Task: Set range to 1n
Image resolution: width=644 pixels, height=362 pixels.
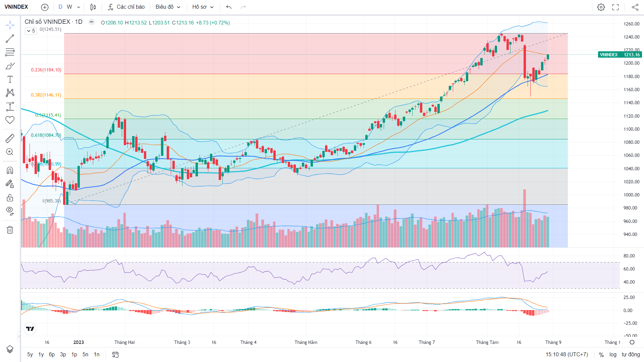Action: [x=97, y=355]
